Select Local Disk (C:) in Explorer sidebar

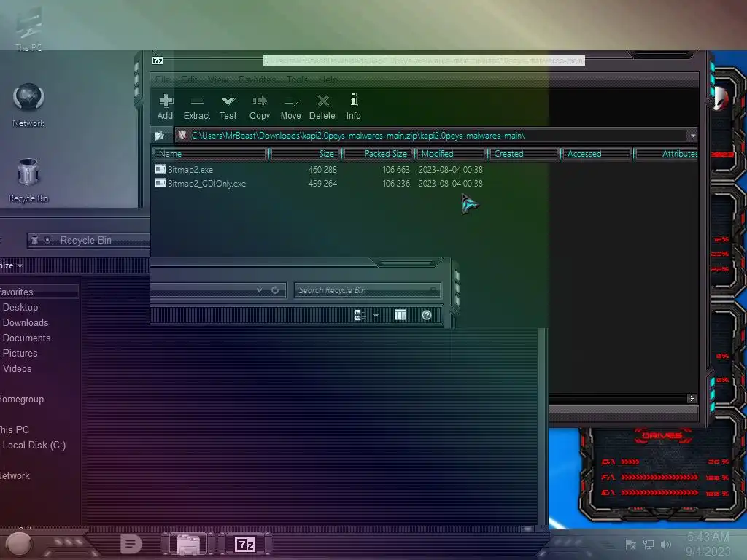point(34,445)
